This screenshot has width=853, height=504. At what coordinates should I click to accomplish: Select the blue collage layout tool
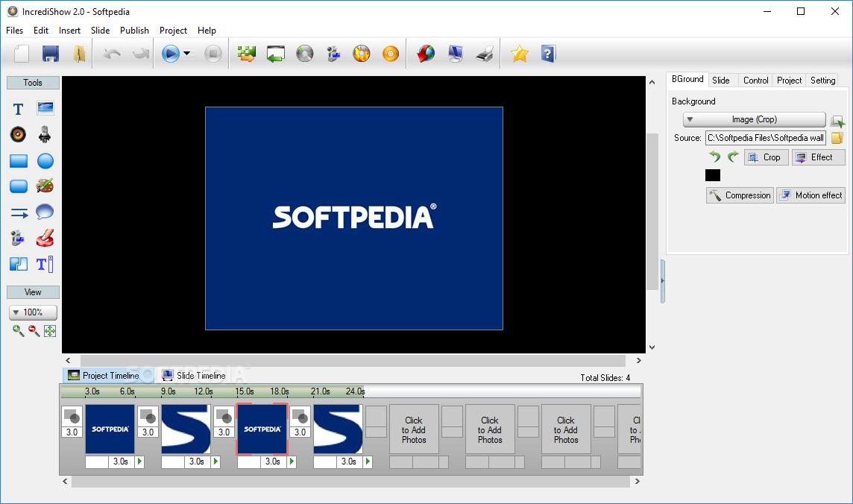coord(19,264)
